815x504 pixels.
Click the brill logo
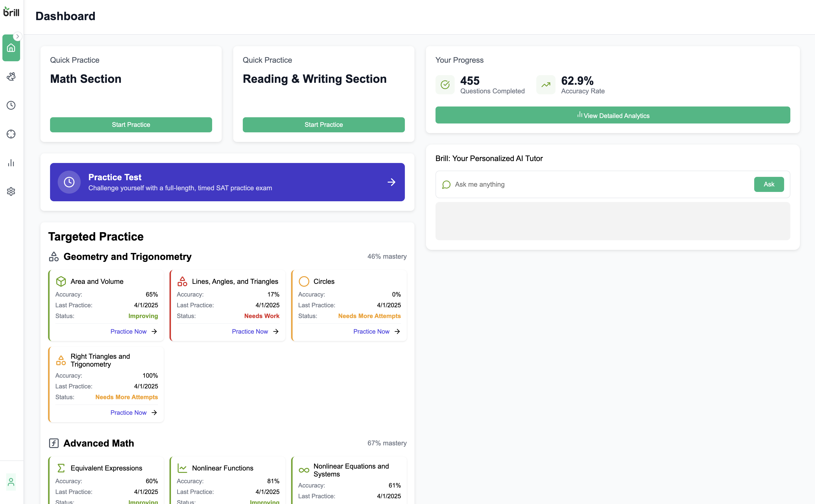(x=11, y=12)
